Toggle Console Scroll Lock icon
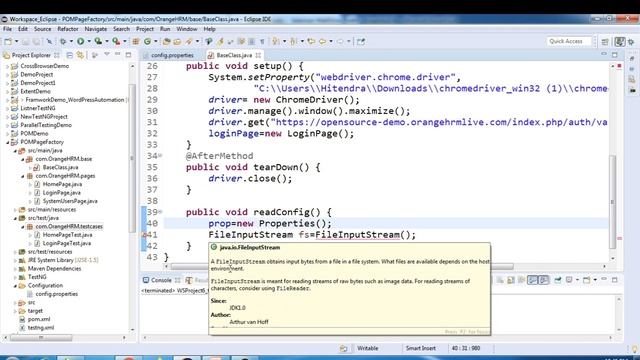This screenshot has height=360, width=640. 511,280
